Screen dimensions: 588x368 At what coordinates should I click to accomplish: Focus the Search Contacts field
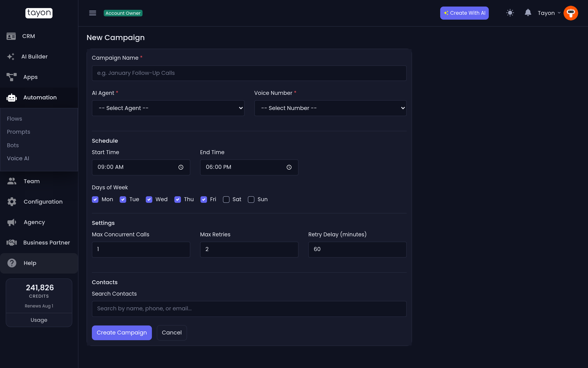249,309
